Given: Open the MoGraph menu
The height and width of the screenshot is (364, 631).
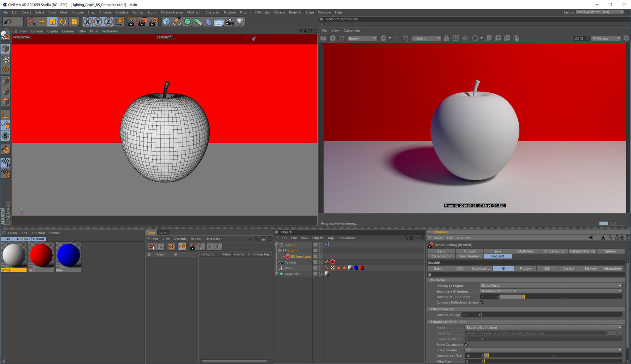Looking at the screenshot, I should 194,12.
